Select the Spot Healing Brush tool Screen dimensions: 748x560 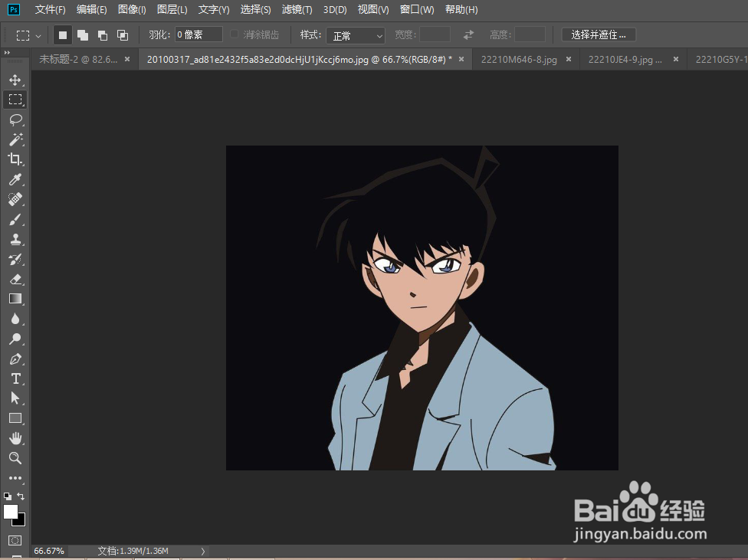point(15,199)
